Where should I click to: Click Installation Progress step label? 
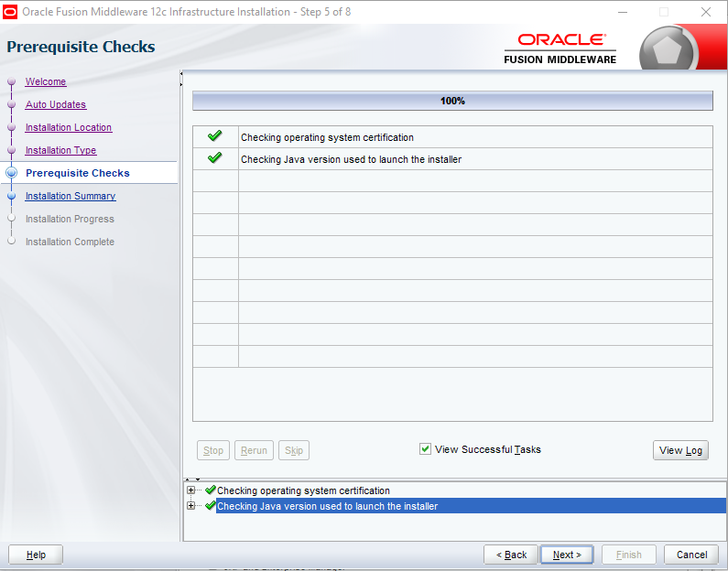70,219
